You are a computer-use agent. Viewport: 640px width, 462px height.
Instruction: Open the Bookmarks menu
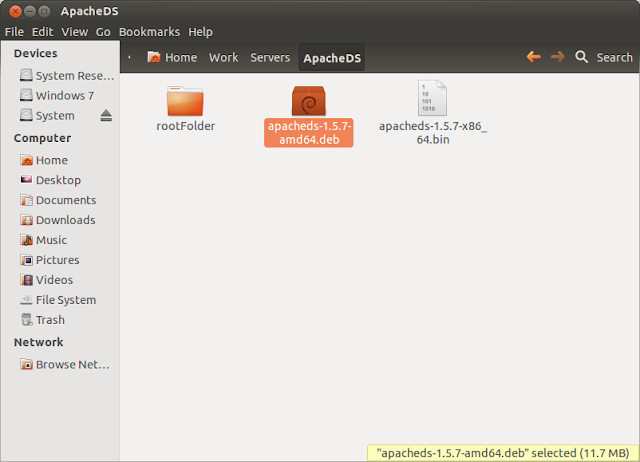(x=149, y=32)
